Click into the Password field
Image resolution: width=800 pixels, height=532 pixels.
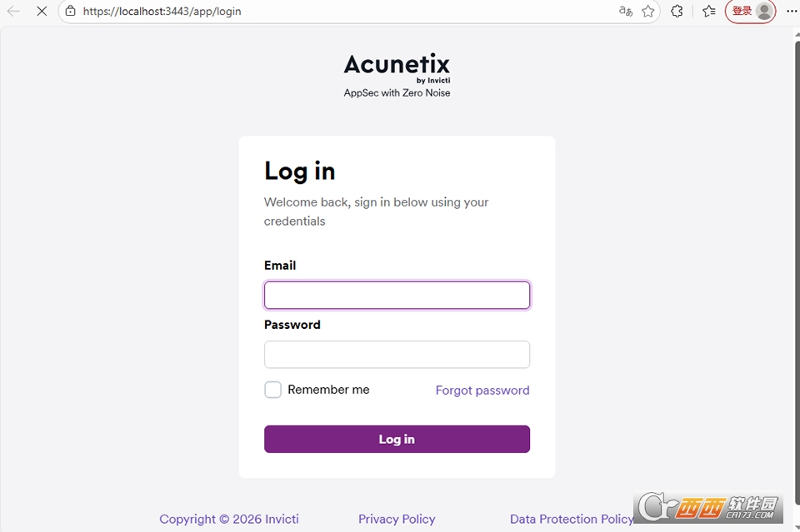pos(397,355)
